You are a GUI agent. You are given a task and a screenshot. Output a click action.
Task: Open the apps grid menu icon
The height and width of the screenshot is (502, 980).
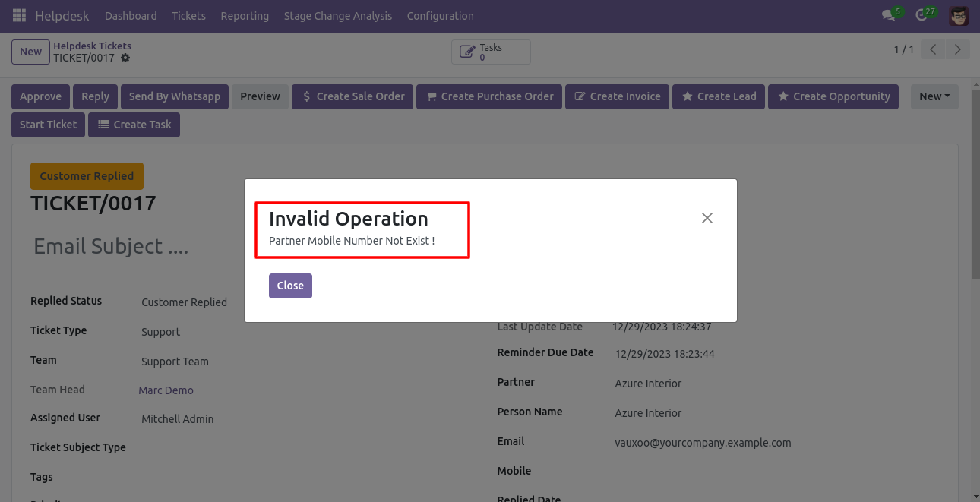(19, 15)
